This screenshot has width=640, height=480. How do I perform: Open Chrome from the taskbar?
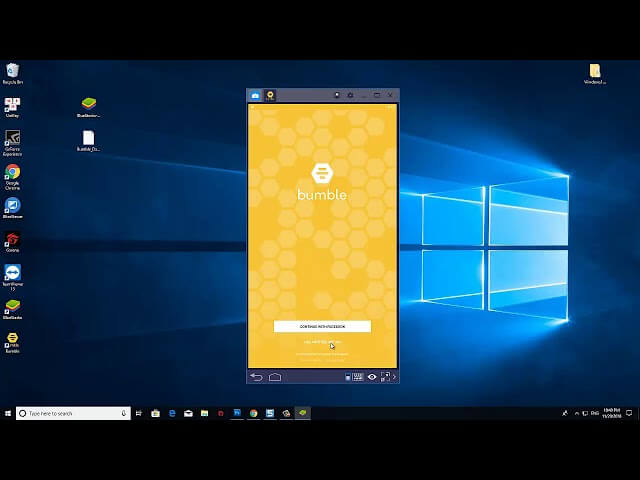click(253, 413)
